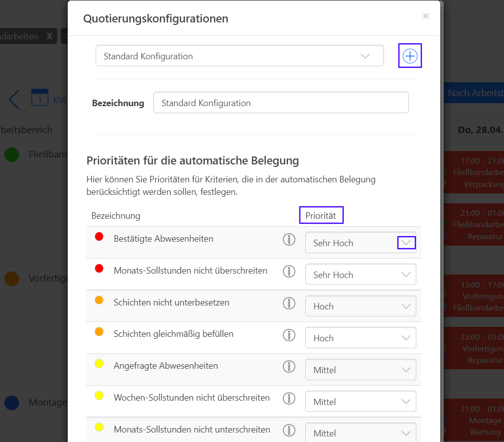This screenshot has height=442, width=504.
Task: Show info for Monats-Sollstunden nicht überschreiten
Action: pos(289,272)
